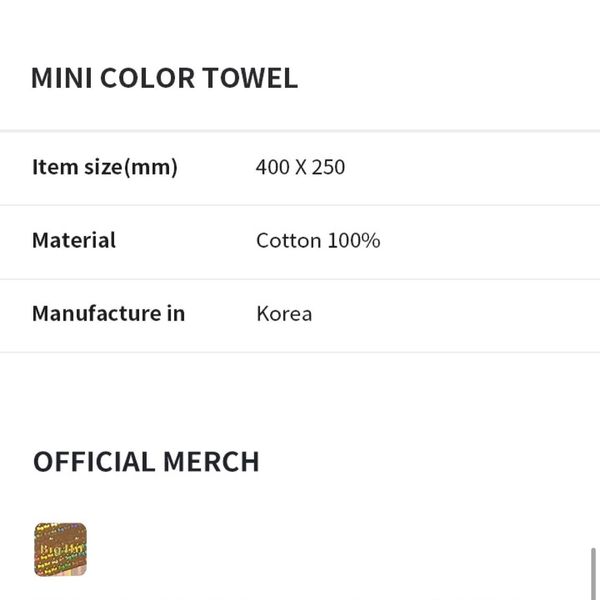Click the OFFICIAL MERCH heading
The width and height of the screenshot is (600, 600).
coord(146,461)
